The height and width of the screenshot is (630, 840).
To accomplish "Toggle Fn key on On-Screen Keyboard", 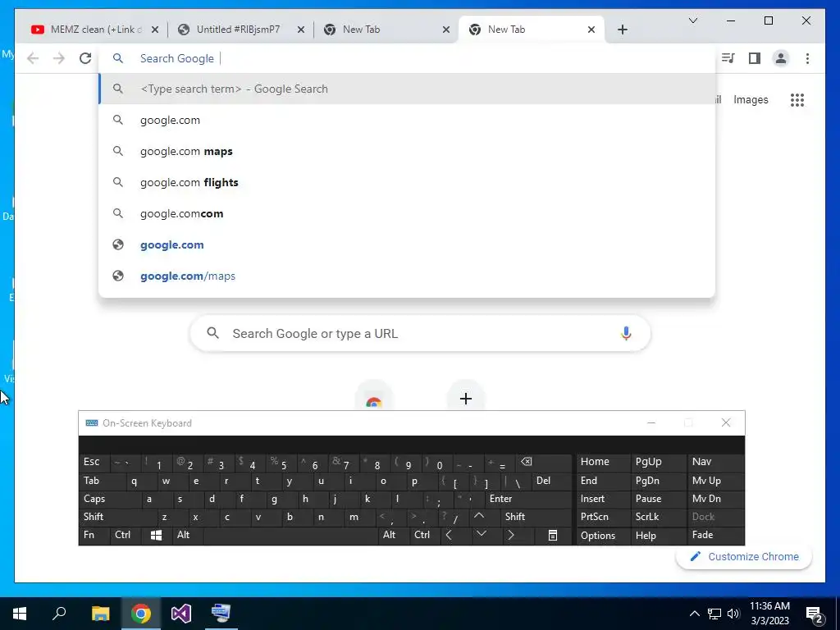I will pyautogui.click(x=94, y=535).
